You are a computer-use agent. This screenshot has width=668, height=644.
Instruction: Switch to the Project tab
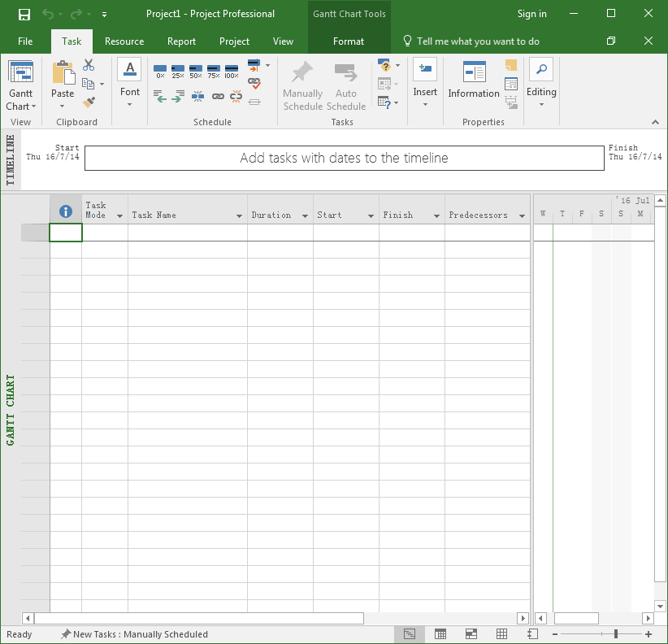pos(234,41)
